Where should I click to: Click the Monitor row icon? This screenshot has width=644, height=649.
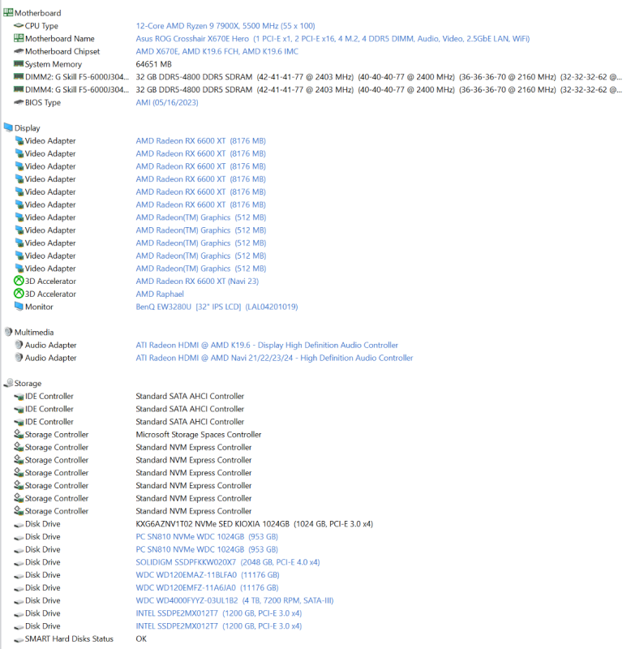[x=19, y=307]
